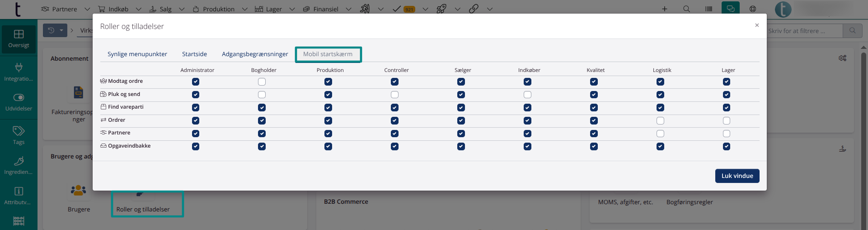Click the rocket icon in top bar
The image size is (868, 230).
coord(441,9)
